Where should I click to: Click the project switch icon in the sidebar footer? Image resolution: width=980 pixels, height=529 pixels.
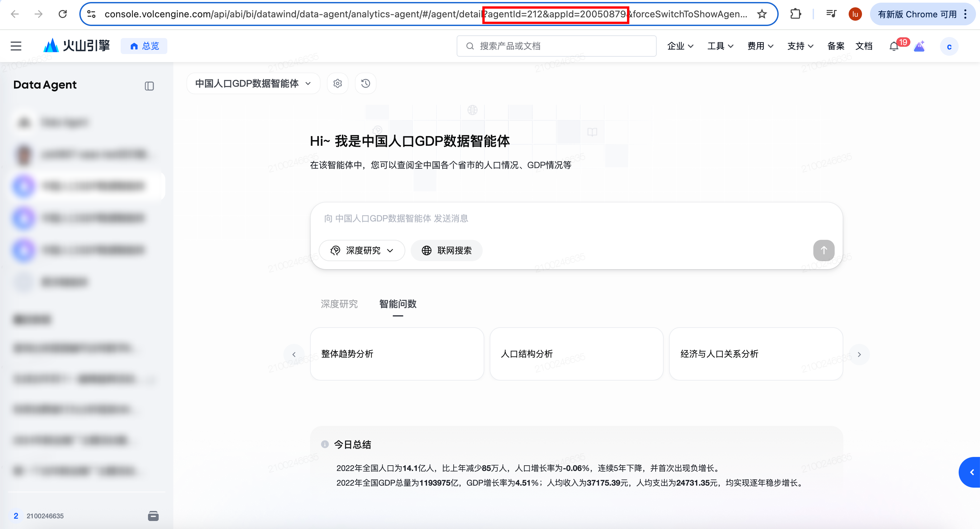pyautogui.click(x=153, y=516)
